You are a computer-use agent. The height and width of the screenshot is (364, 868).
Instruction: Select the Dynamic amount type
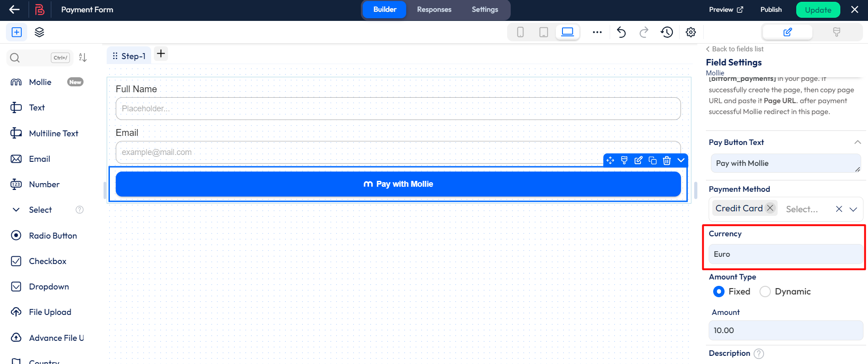coord(765,292)
